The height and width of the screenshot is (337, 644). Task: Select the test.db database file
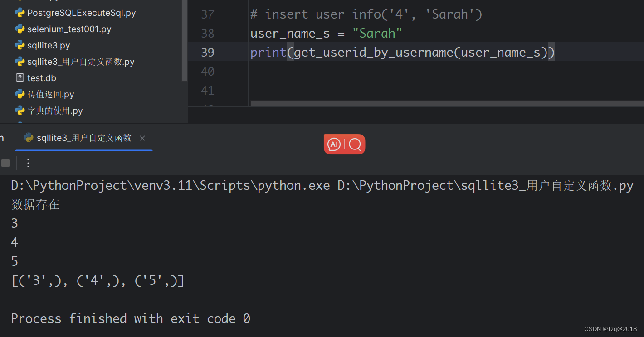pos(42,78)
